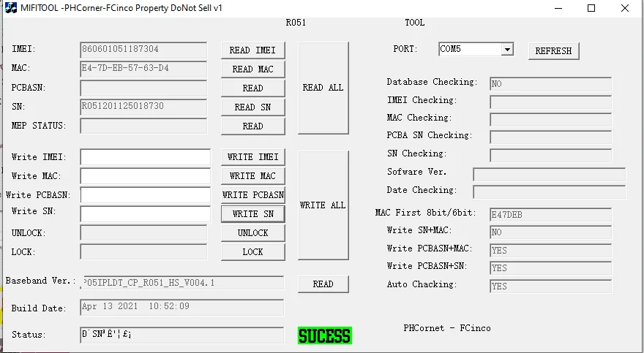Click the Write SN+MAC NO field

pyautogui.click(x=551, y=232)
